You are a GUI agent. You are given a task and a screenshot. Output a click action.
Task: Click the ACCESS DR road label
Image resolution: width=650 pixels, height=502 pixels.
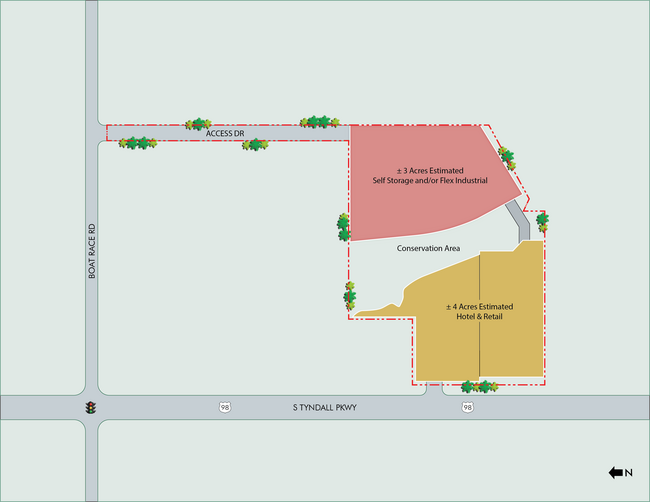pos(225,133)
